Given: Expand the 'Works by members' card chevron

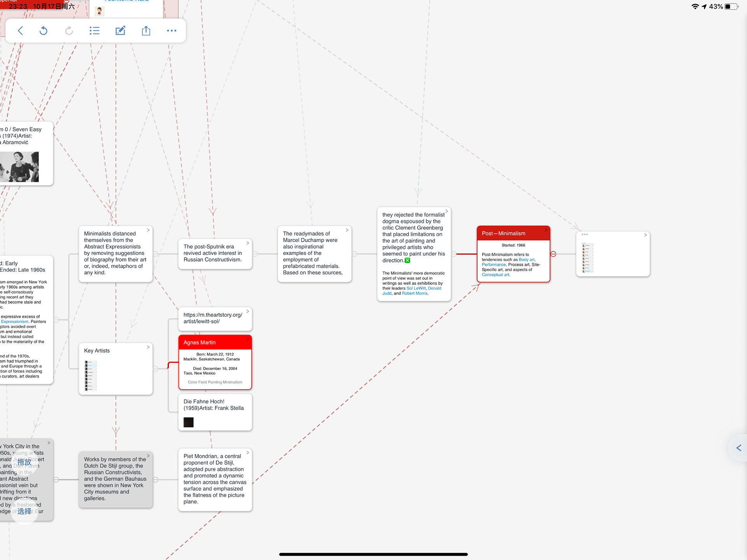Looking at the screenshot, I should coord(148,456).
